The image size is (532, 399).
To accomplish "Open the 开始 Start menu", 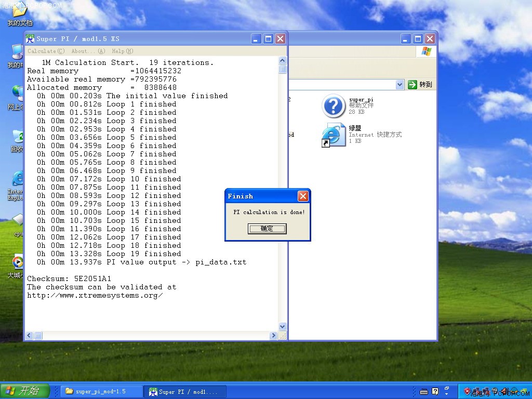I will tap(25, 391).
